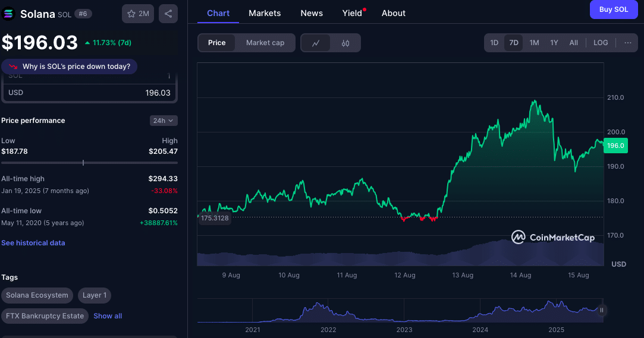Image resolution: width=644 pixels, height=338 pixels.
Task: Click the 11.73% (7d) change text
Action: pos(112,43)
